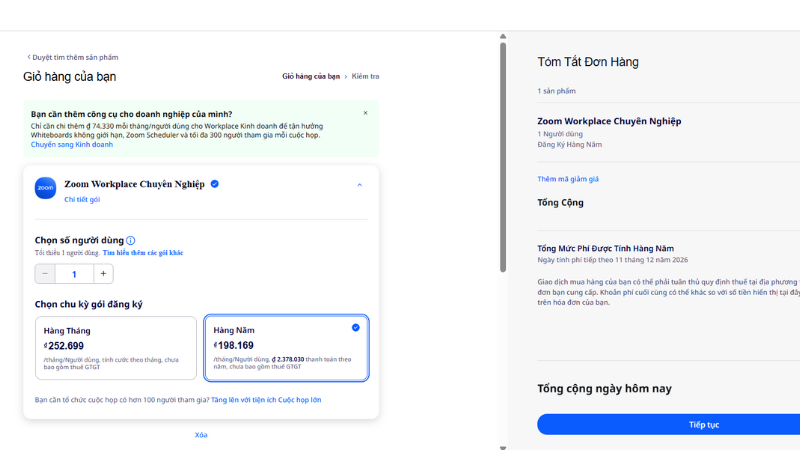
Task: Click the Tiếp tục continue button
Action: 704,424
